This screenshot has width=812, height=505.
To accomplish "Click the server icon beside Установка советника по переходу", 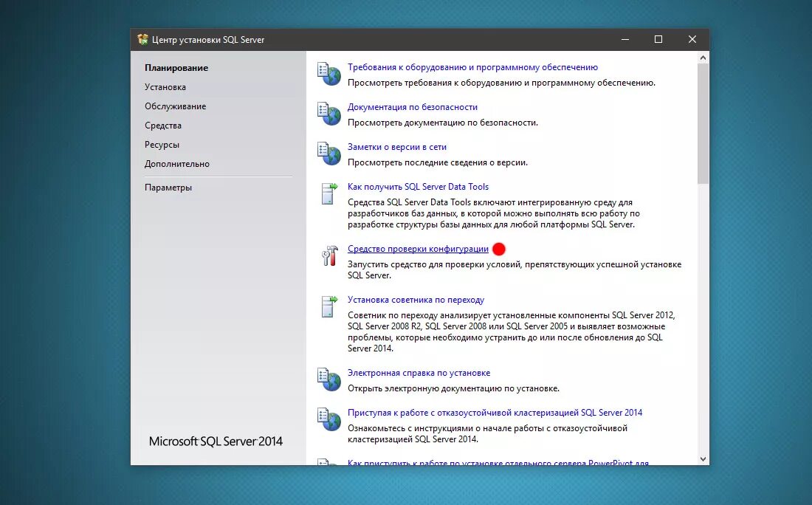I will coord(328,306).
